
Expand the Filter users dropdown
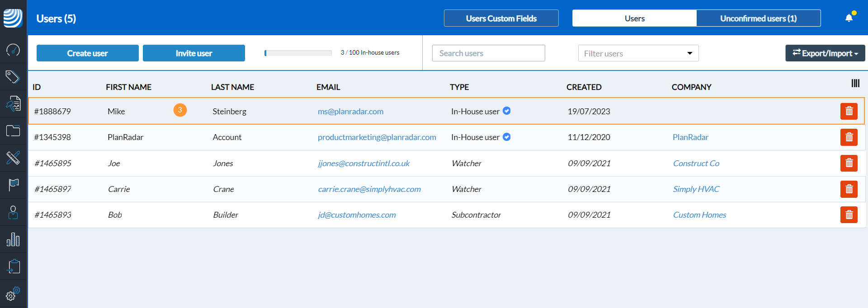(x=638, y=53)
